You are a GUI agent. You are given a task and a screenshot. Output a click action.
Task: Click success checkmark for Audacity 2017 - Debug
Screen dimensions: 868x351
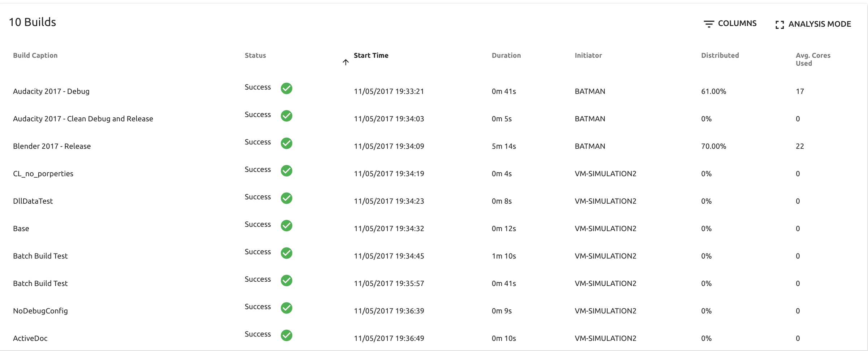pos(286,88)
